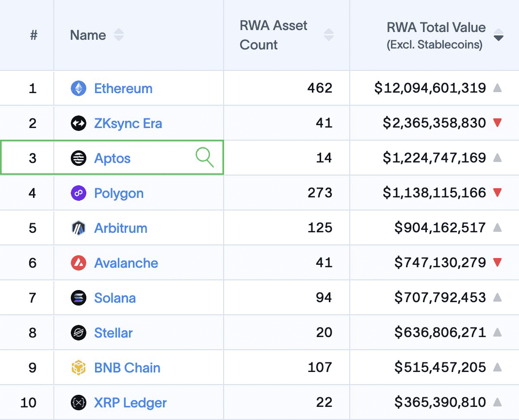Image resolution: width=519 pixels, height=420 pixels.
Task: Click the magnifier icon in Aptos row
Action: (204, 158)
